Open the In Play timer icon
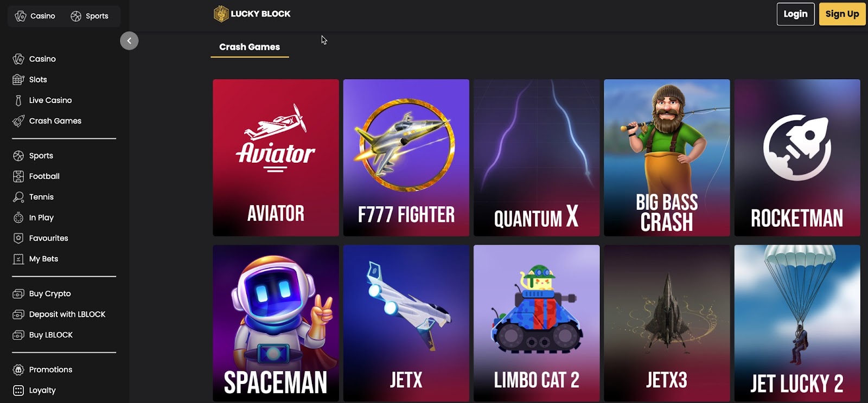Image resolution: width=868 pixels, height=403 pixels. pos(18,218)
